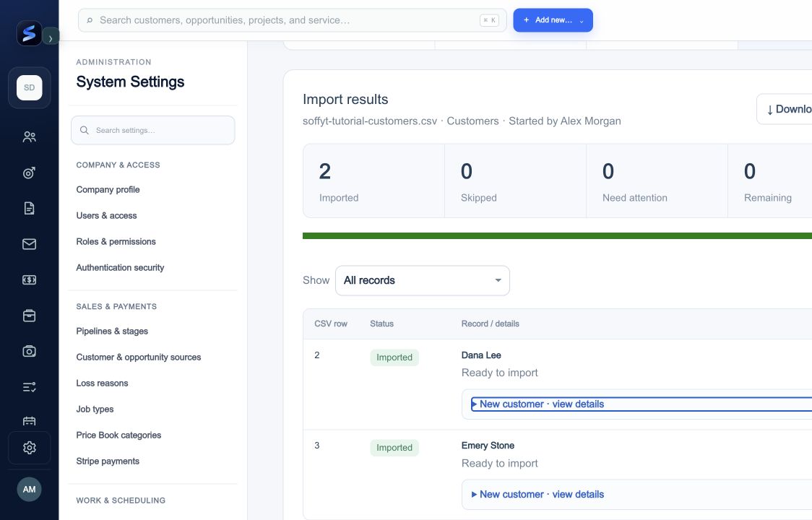The image size is (812, 520).
Task: Click the CSV row column header
Action: click(331, 324)
